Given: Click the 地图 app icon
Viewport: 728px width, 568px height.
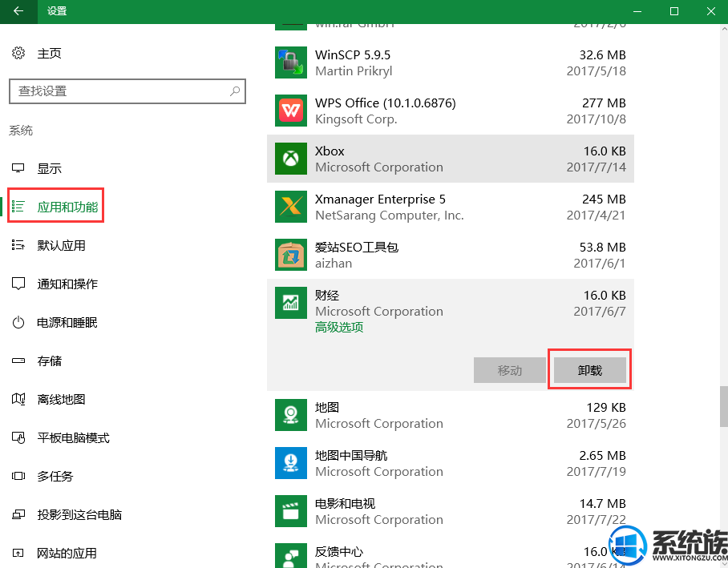Looking at the screenshot, I should [x=291, y=415].
